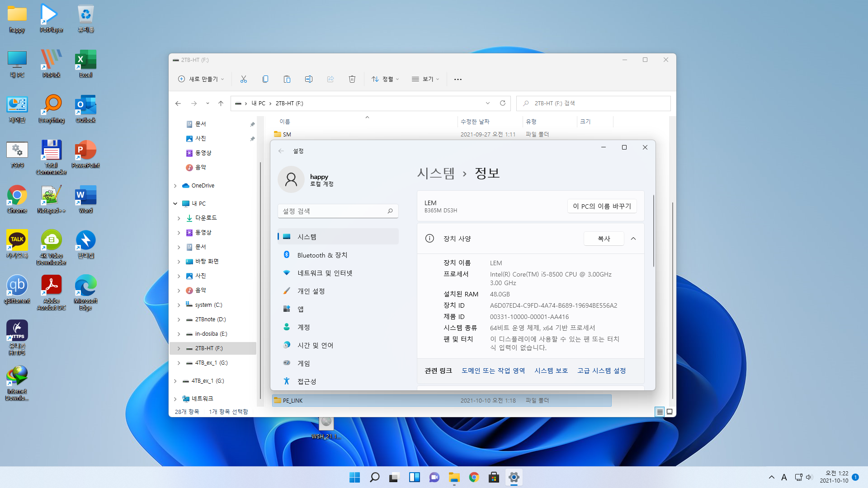Select 2TBnote (D:) in navigation tree

coord(210,319)
